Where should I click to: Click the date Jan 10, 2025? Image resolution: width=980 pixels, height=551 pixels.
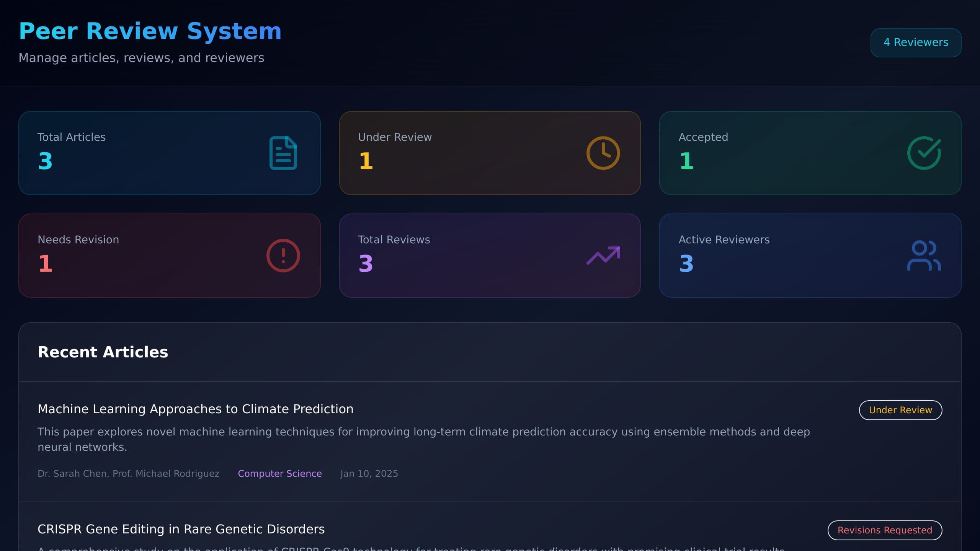pyautogui.click(x=369, y=474)
